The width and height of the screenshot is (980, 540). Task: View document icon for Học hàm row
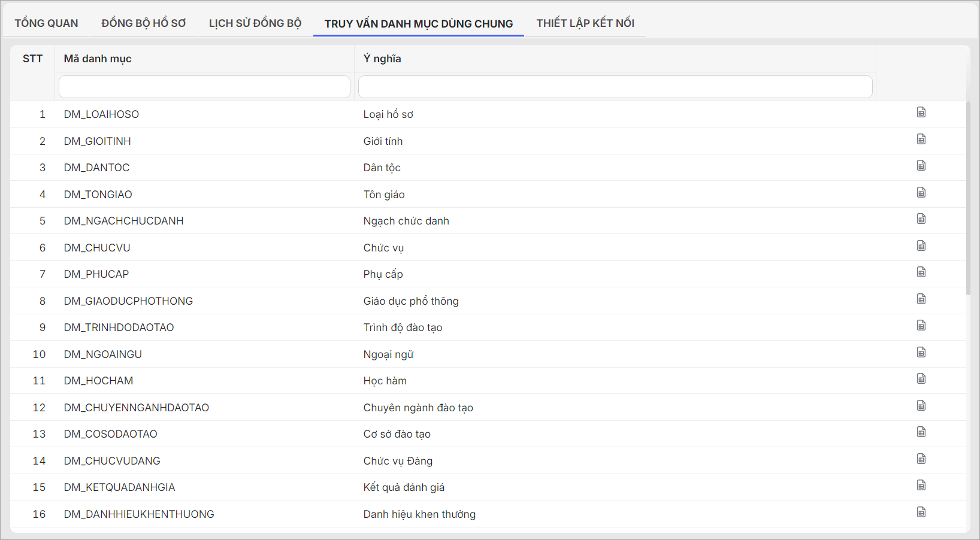click(921, 379)
